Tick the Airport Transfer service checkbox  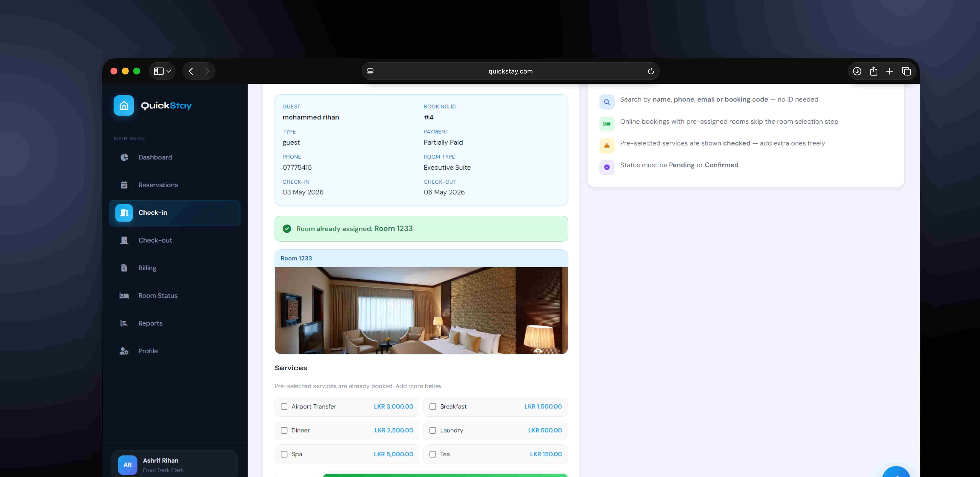[284, 407]
